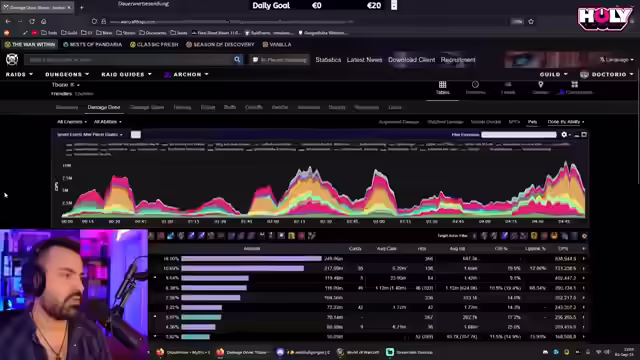Screen dimensions: 640x360
Task: Open the browser home page
Action: [x=44, y=21]
